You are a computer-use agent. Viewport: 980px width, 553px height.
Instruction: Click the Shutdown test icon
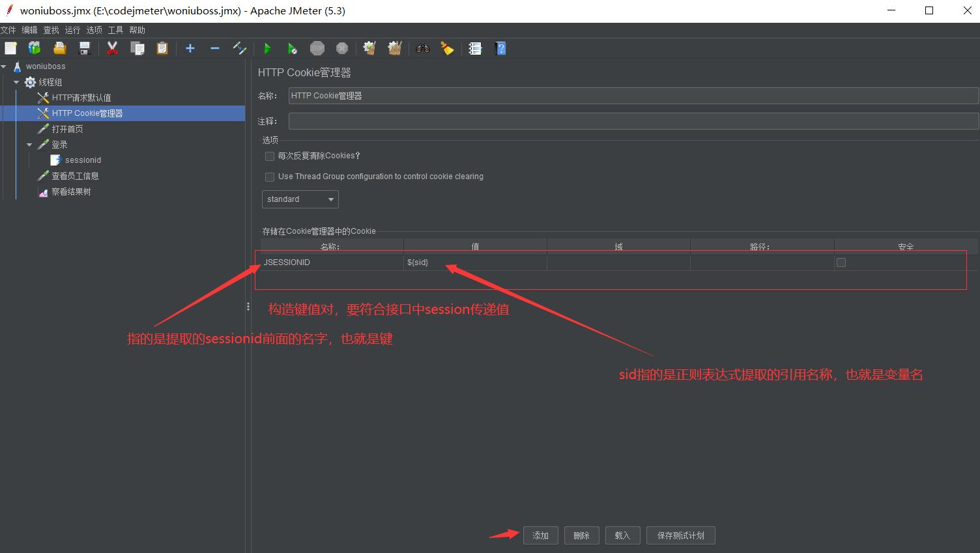point(342,48)
